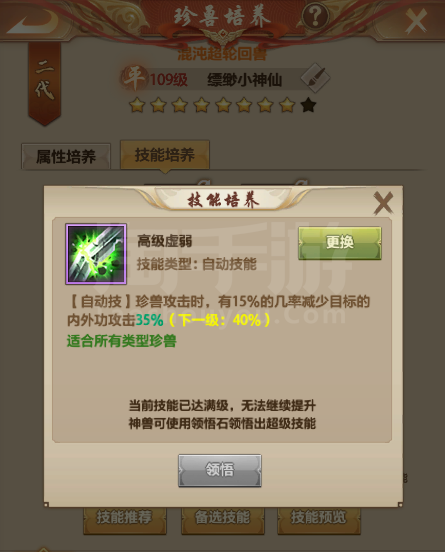Open the 技能预览 skill preview
The height and width of the screenshot is (552, 445).
coord(319,518)
